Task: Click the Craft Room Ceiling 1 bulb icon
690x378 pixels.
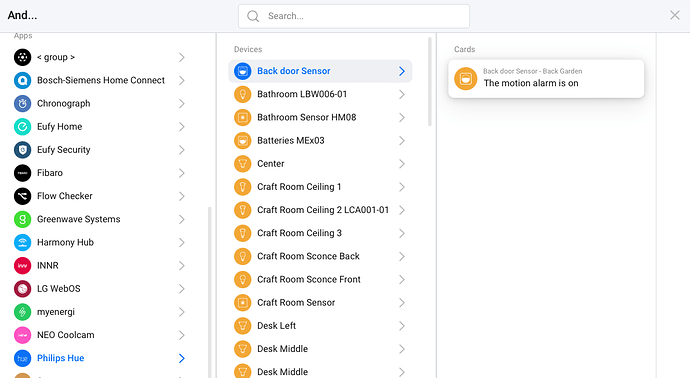Action: 242,187
